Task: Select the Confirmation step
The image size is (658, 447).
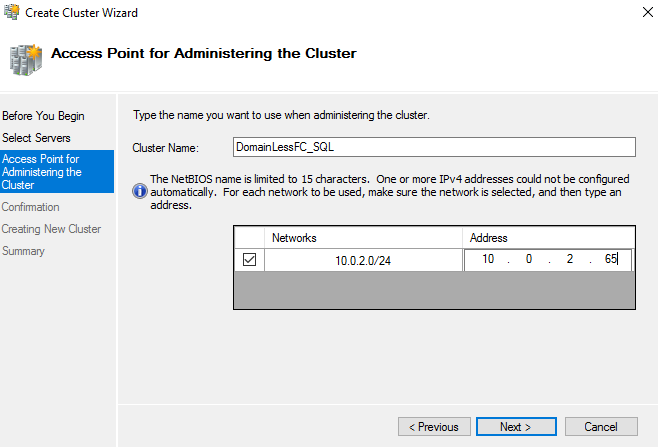Action: 30,207
